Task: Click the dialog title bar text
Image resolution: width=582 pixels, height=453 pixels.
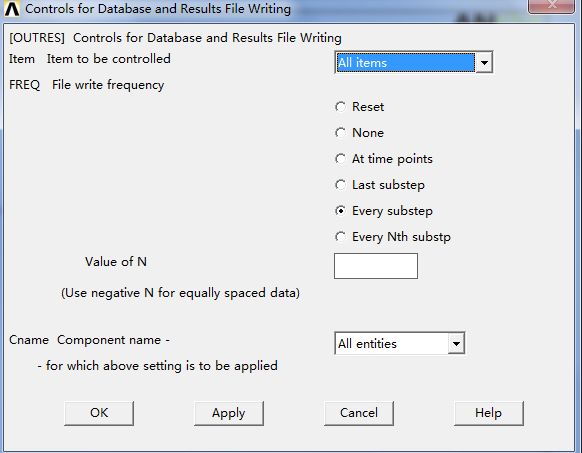Action: point(158,9)
